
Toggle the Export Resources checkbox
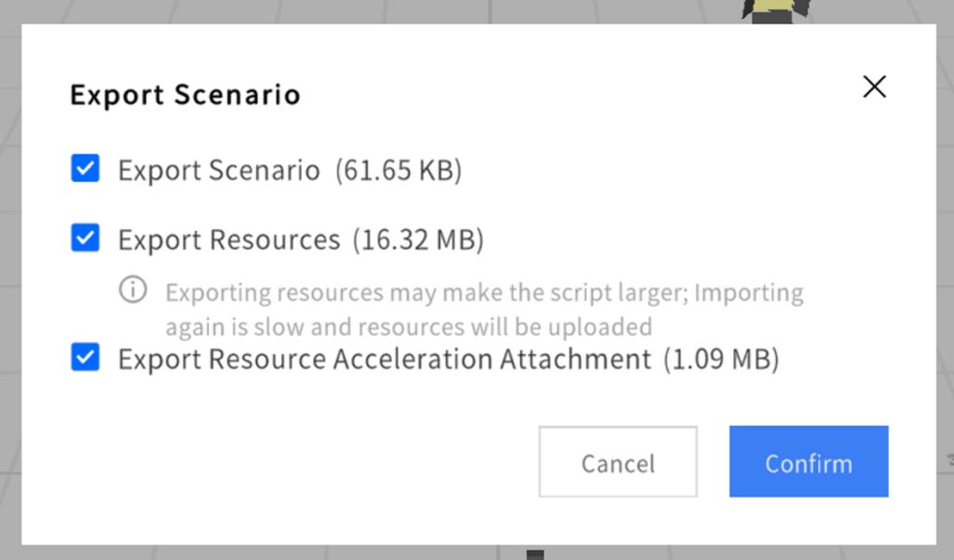click(86, 239)
